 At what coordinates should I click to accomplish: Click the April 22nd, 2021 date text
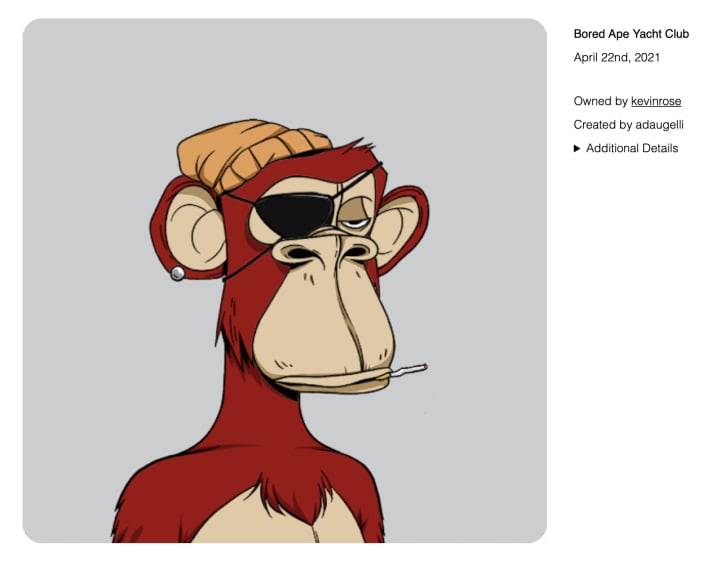pyautogui.click(x=616, y=57)
